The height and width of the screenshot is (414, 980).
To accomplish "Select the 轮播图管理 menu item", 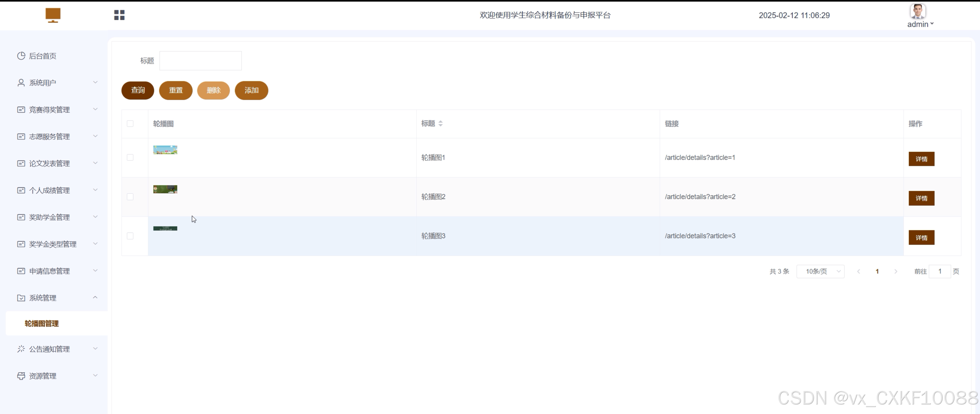I will coord(42,323).
